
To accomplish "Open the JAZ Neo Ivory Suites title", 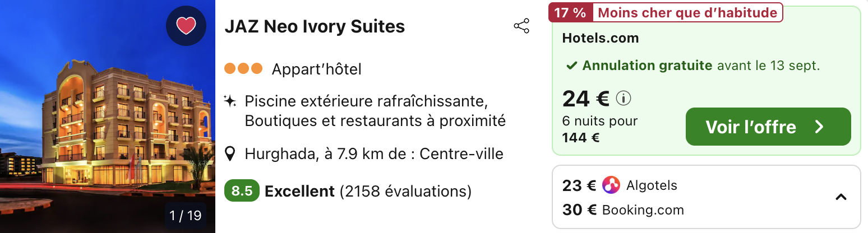I will pyautogui.click(x=315, y=26).
